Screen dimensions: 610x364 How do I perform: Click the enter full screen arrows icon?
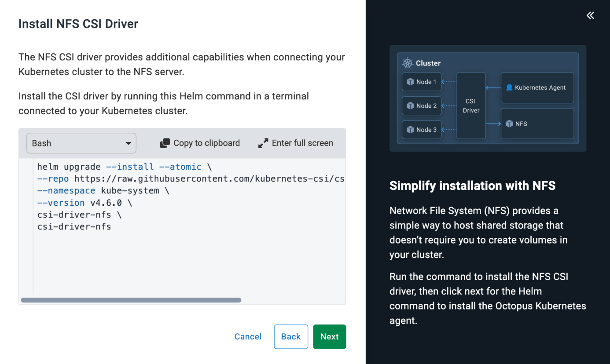pyautogui.click(x=263, y=143)
